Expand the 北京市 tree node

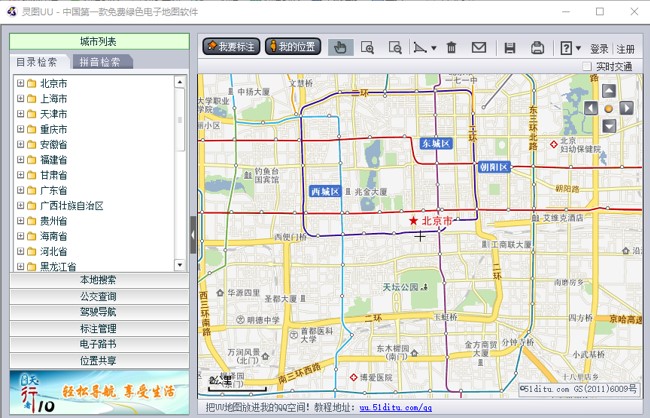tap(20, 84)
